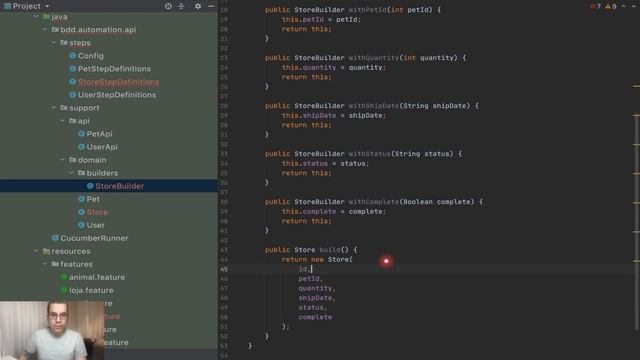This screenshot has width=640, height=360.
Task: Click the webcam video thumbnail
Action: 52,331
